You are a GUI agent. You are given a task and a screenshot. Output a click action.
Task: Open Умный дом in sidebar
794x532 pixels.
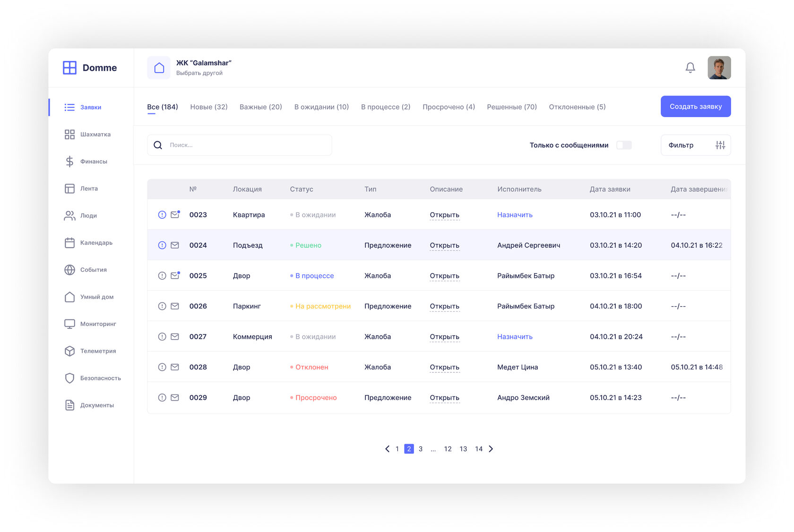[x=96, y=297]
